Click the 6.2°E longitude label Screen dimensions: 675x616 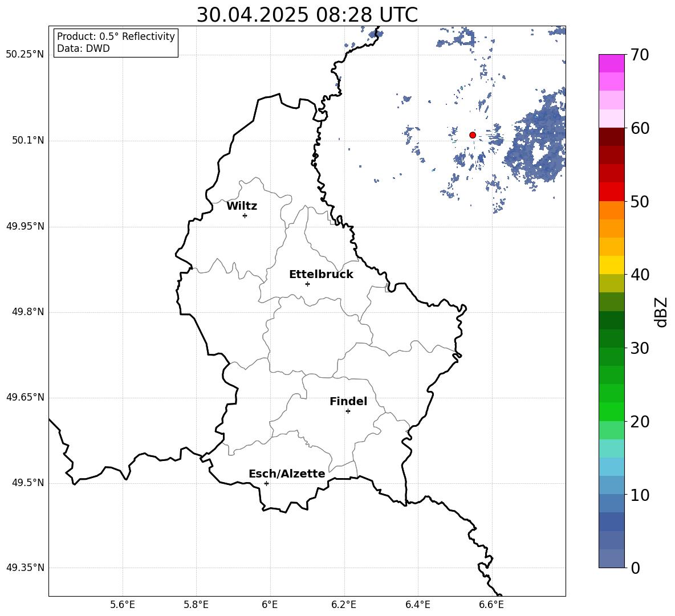[x=344, y=605]
